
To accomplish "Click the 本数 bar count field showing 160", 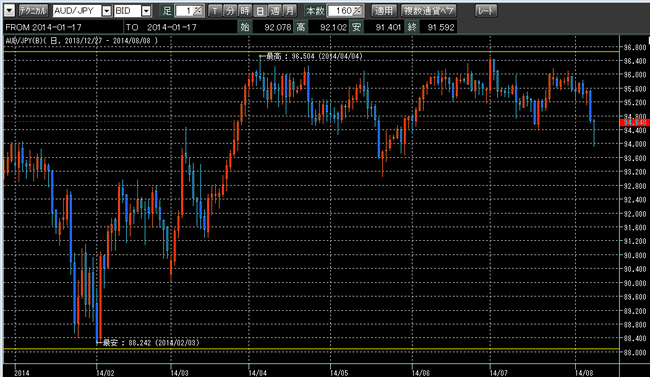I will [340, 11].
